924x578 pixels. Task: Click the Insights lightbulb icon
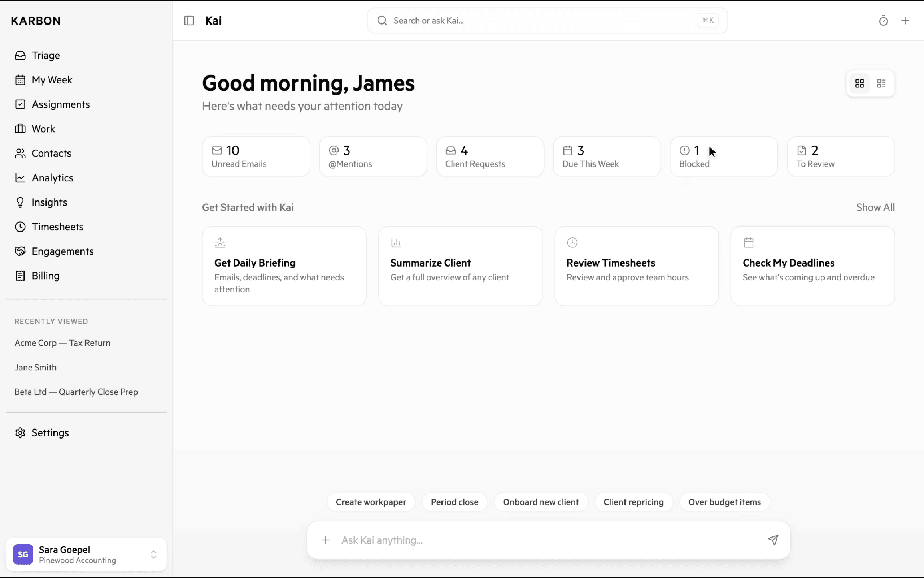coord(20,202)
